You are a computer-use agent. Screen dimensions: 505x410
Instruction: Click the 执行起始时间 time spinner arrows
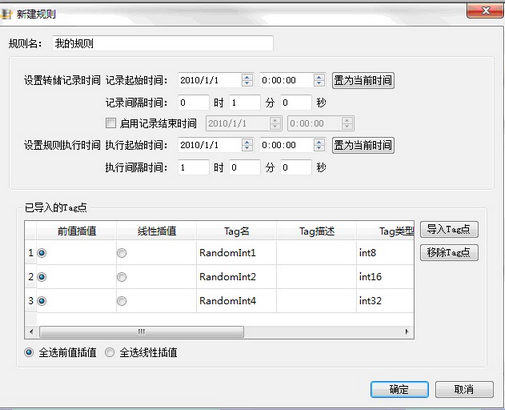[x=319, y=145]
